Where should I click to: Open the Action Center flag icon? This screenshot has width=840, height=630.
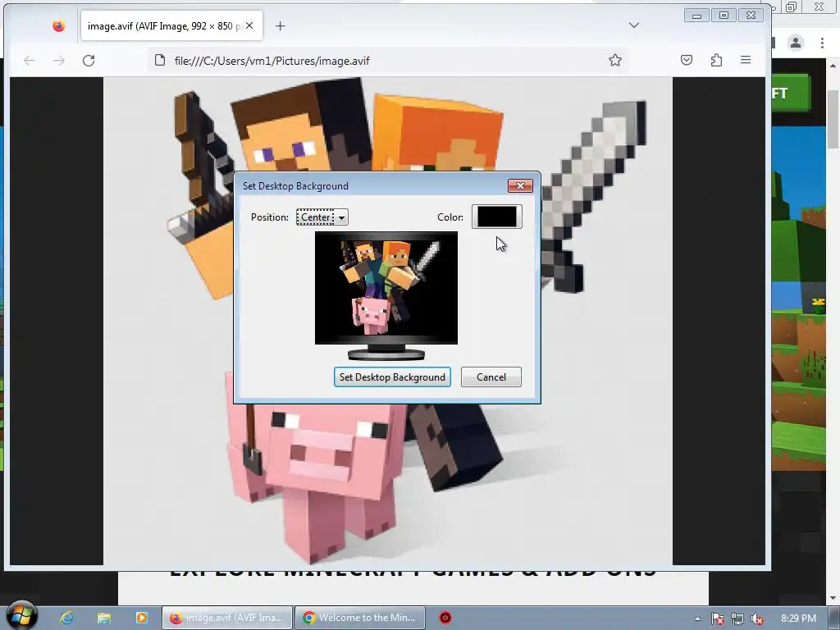(x=717, y=619)
